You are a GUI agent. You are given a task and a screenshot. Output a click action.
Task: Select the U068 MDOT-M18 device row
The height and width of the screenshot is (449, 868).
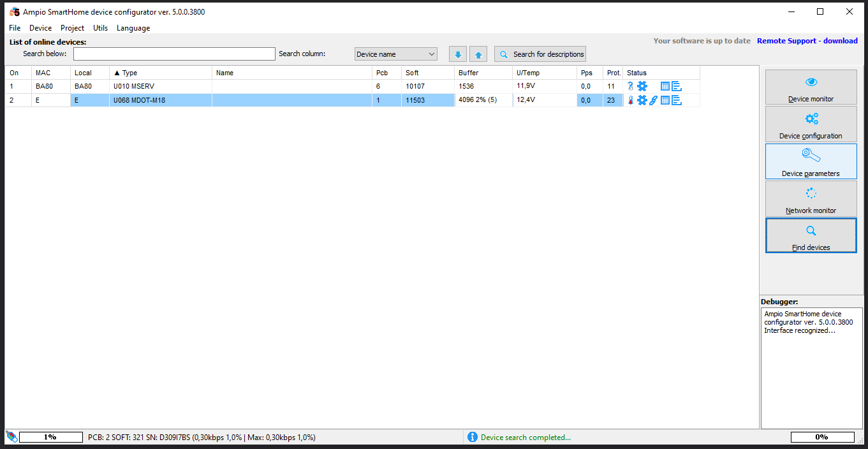click(353, 100)
